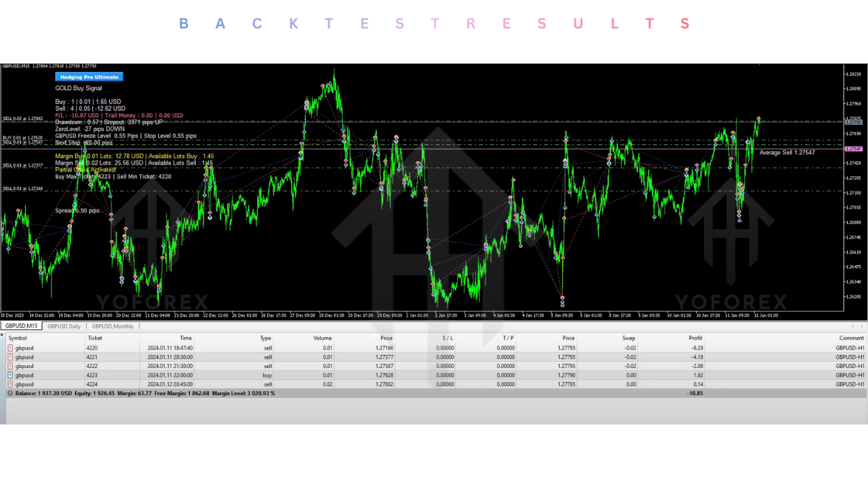This screenshot has width=868, height=488.
Task: Switch to the GBPUSD,Daily chart tab
Action: pyautogui.click(x=64, y=326)
